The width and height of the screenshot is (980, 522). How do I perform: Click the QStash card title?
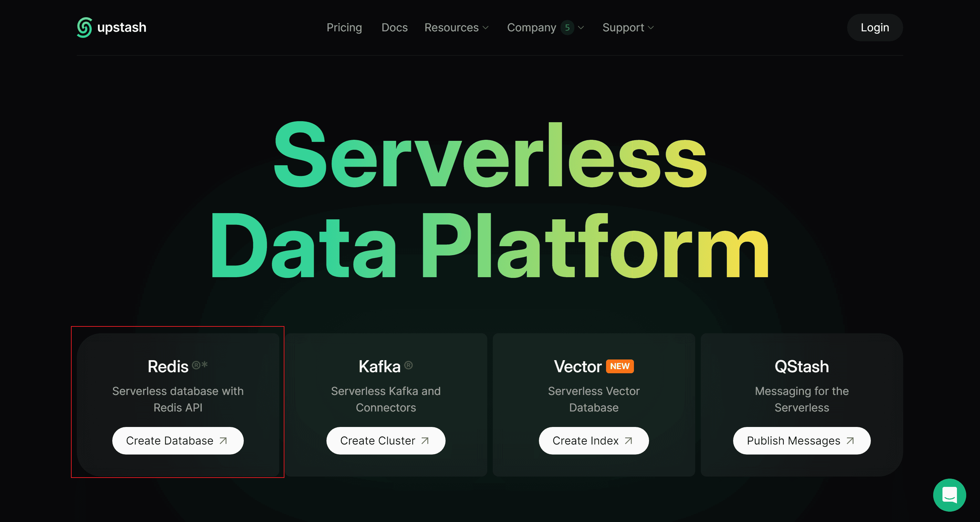coord(802,366)
